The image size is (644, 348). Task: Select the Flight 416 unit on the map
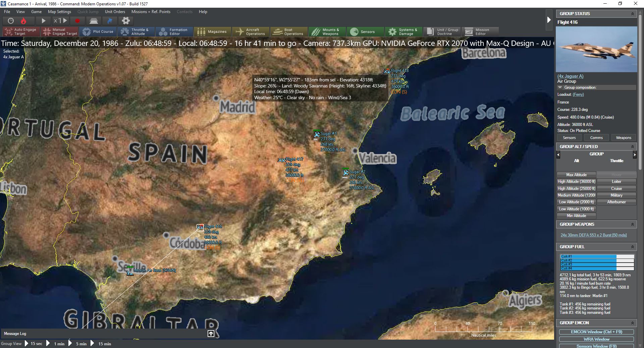pyautogui.click(x=200, y=227)
